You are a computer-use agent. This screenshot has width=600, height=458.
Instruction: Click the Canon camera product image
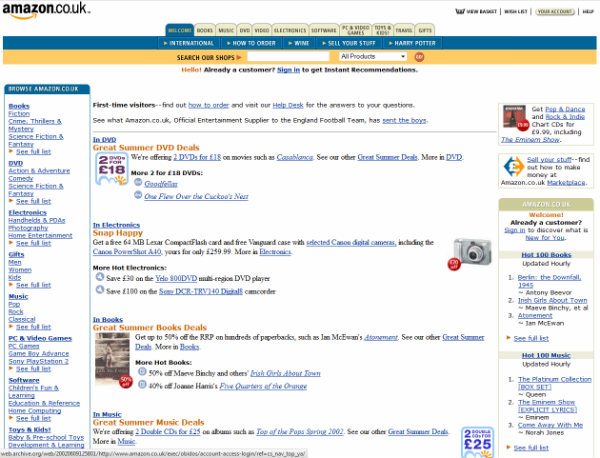(473, 251)
